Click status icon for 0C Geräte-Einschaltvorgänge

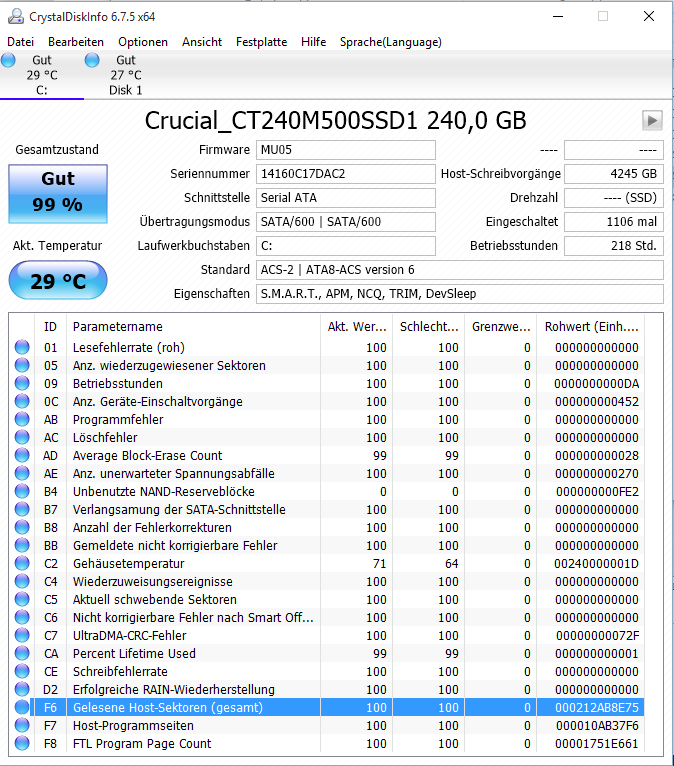(x=22, y=402)
